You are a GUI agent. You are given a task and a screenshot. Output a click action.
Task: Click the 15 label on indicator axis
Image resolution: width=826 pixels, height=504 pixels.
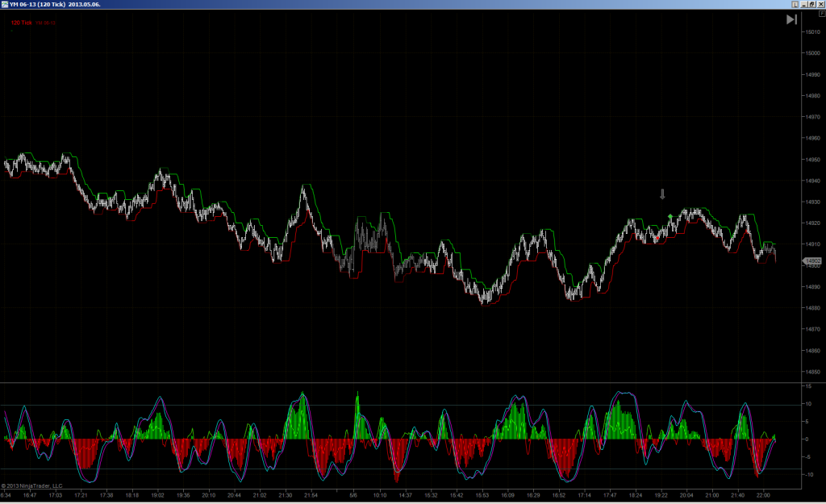tap(808, 386)
